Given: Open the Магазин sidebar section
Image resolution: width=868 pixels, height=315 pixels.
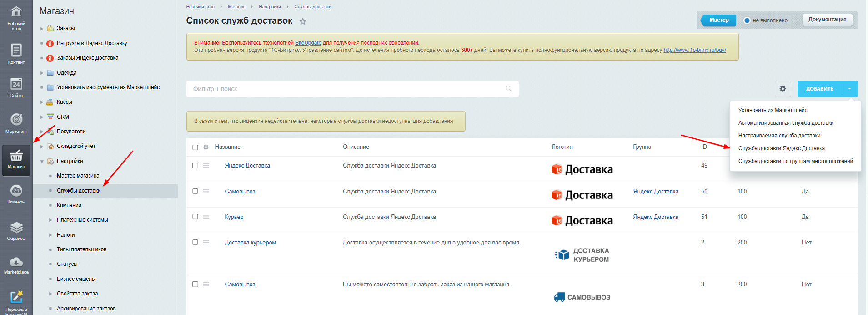Looking at the screenshot, I should tap(16, 160).
